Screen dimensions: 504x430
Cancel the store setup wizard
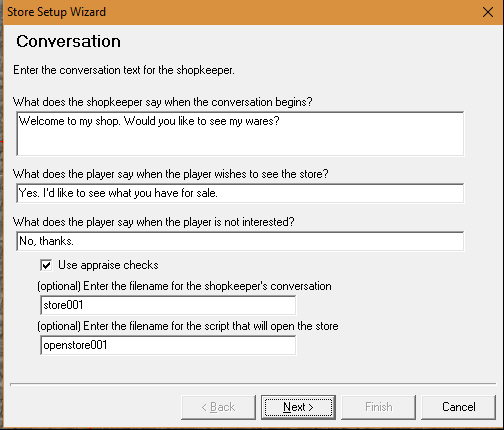click(458, 407)
